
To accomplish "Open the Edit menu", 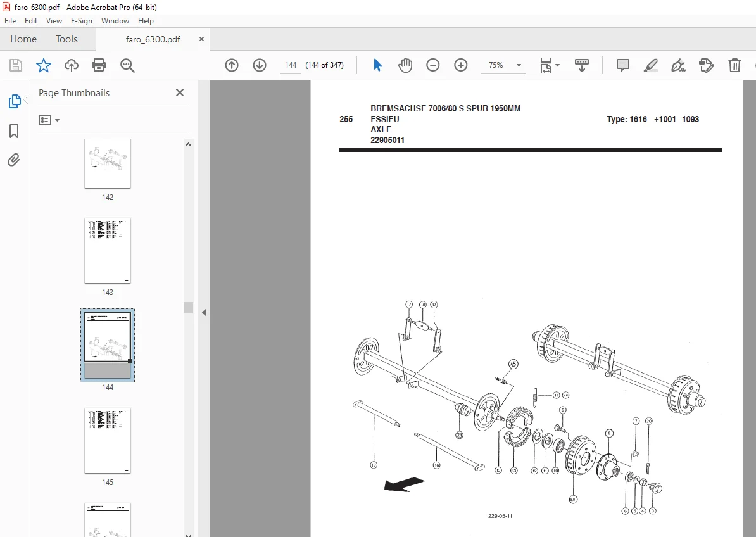I will point(31,21).
